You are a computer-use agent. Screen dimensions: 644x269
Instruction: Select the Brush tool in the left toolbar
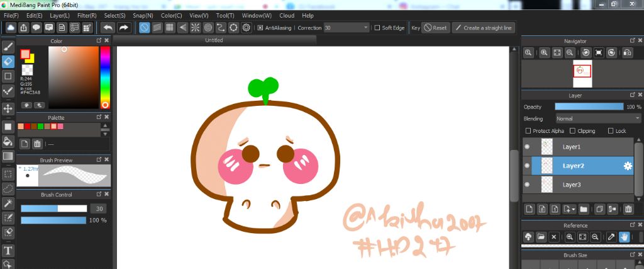coord(8,47)
